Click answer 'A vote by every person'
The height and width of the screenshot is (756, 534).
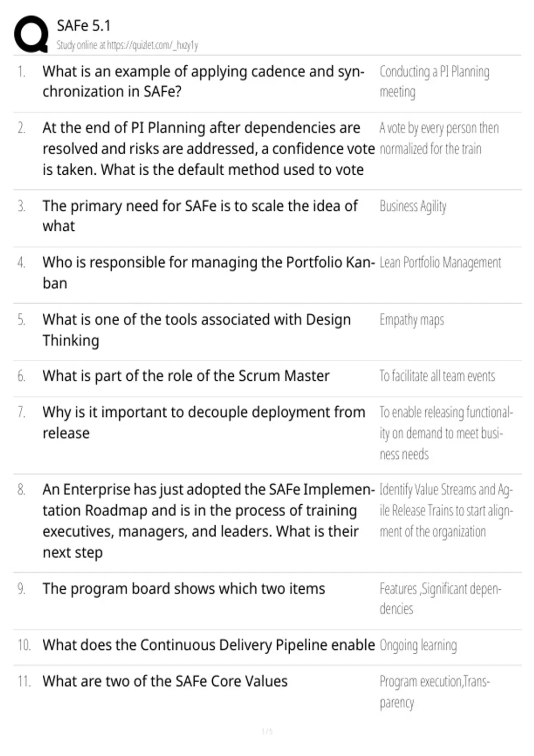[439, 138]
